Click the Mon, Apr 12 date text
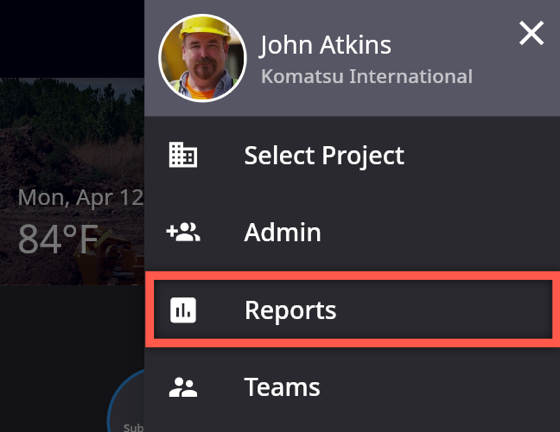560x432 pixels. point(81,197)
